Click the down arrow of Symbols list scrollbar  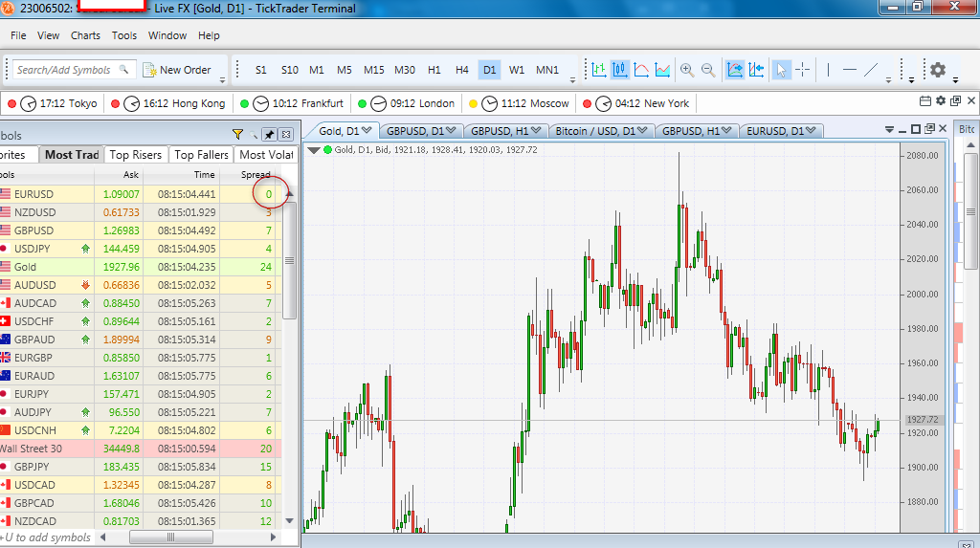click(289, 520)
